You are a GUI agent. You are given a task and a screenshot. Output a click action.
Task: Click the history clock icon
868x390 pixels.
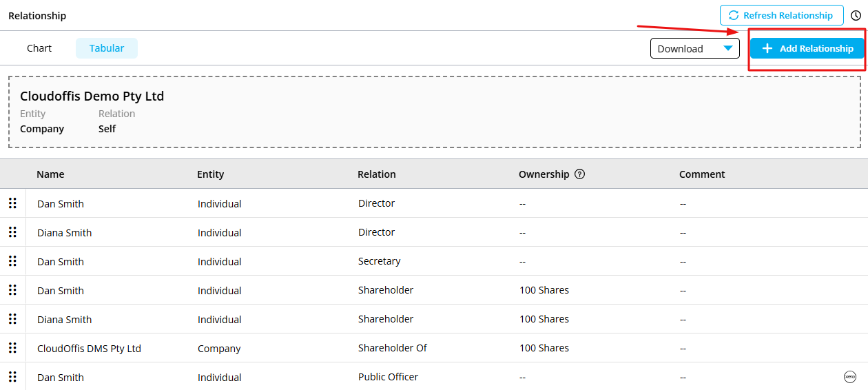pyautogui.click(x=856, y=15)
